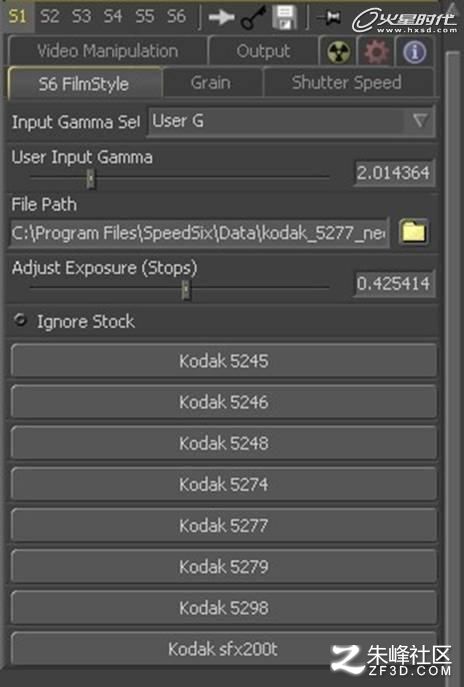This screenshot has height=687, width=464.
Task: Open the red gear settings tab
Action: pos(376,52)
